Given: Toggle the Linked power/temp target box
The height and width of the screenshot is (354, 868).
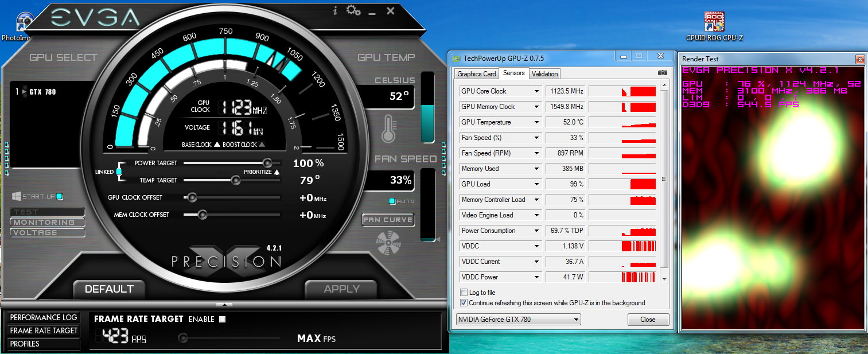Looking at the screenshot, I should pyautogui.click(x=119, y=172).
